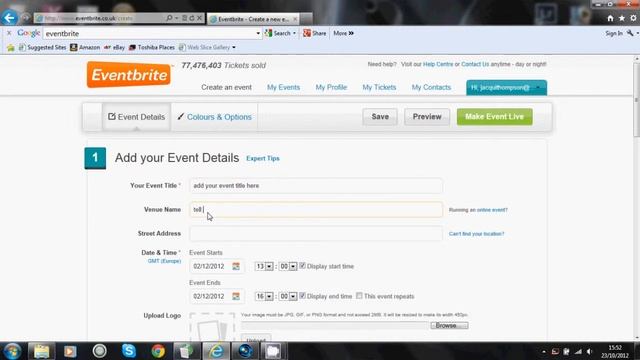This screenshot has height=360, width=640.
Task: Enable This event repeats checkbox
Action: (359, 296)
